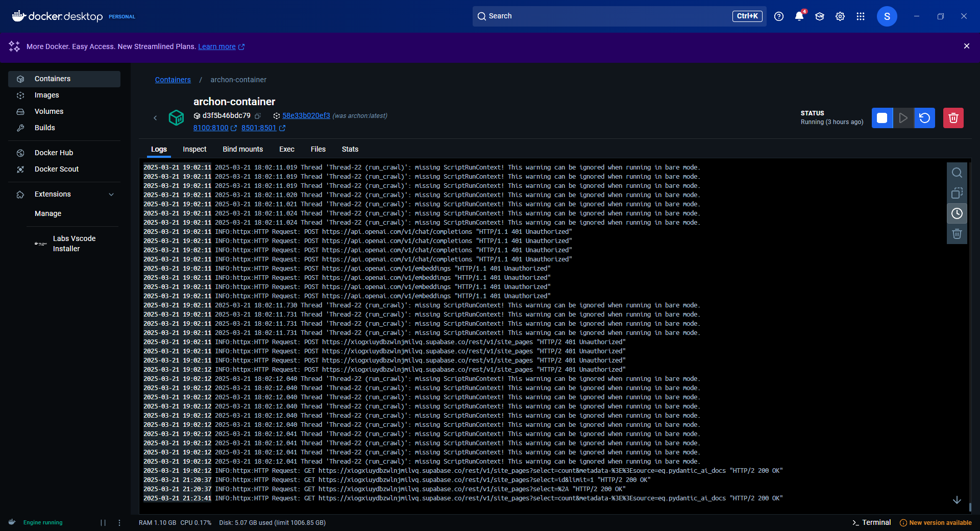Open Docker Scout
Image resolution: width=980 pixels, height=531 pixels.
[64, 169]
